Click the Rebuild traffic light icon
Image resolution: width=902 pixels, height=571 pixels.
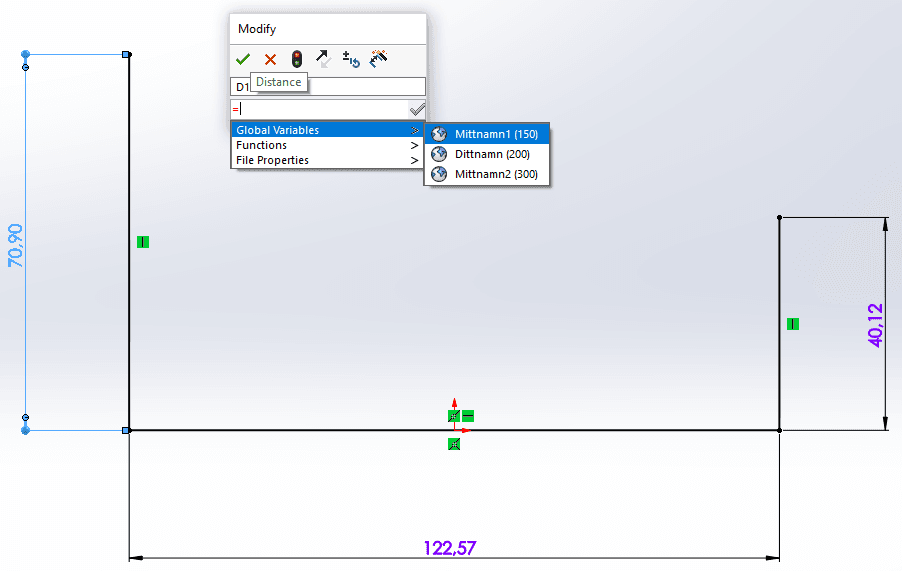(x=297, y=59)
